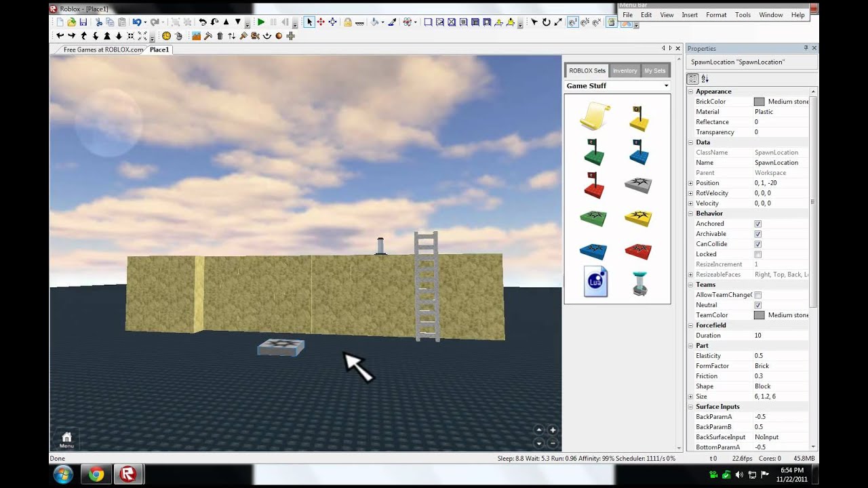868x488 pixels.
Task: Click the orange sphere icon
Action: 279,36
